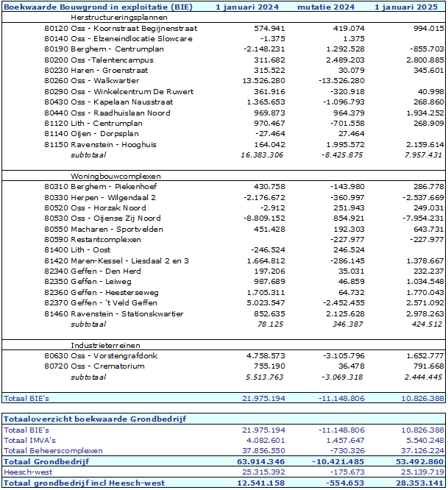This screenshot has width=448, height=490.
Task: Click value -554.653 in bottom total row
Action: point(345,483)
